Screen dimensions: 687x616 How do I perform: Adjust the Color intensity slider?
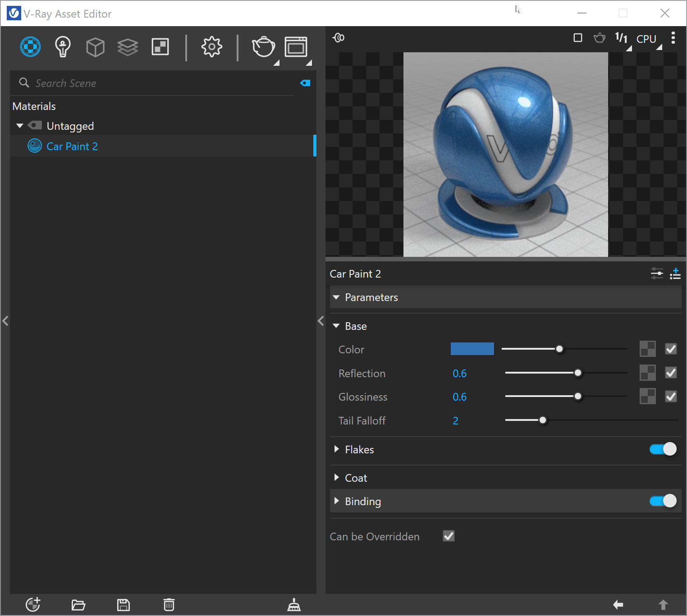pos(564,349)
